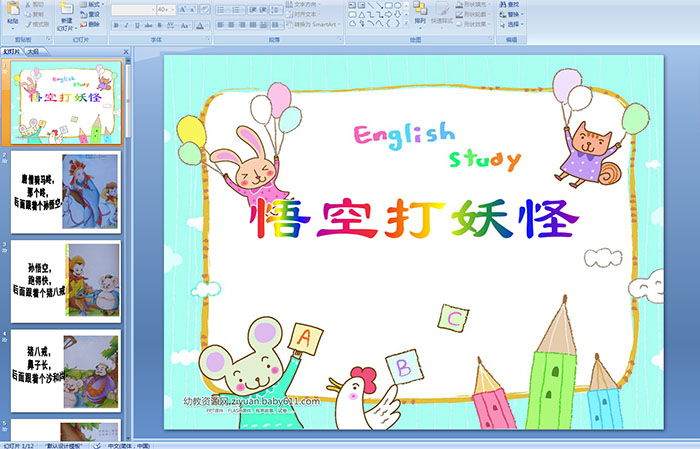Viewport: 700px width, 449px height.
Task: Click the Bullets list icon
Action: pyautogui.click(x=221, y=10)
